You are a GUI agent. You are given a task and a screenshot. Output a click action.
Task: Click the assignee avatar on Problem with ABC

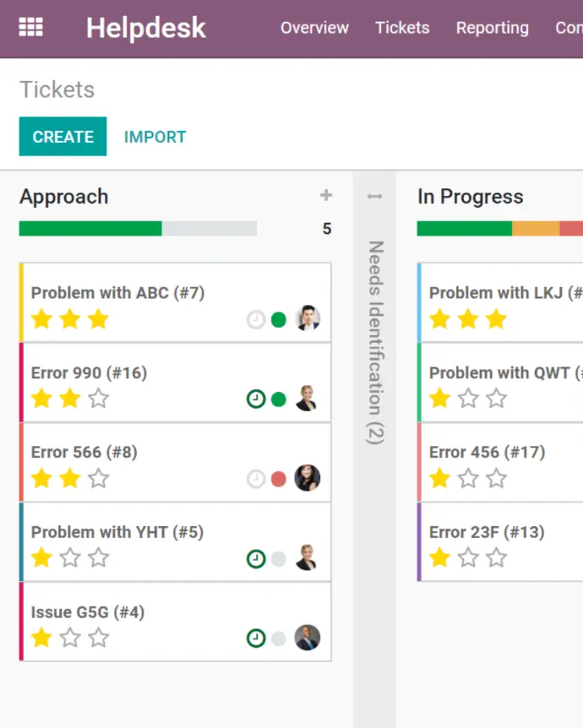(x=308, y=318)
